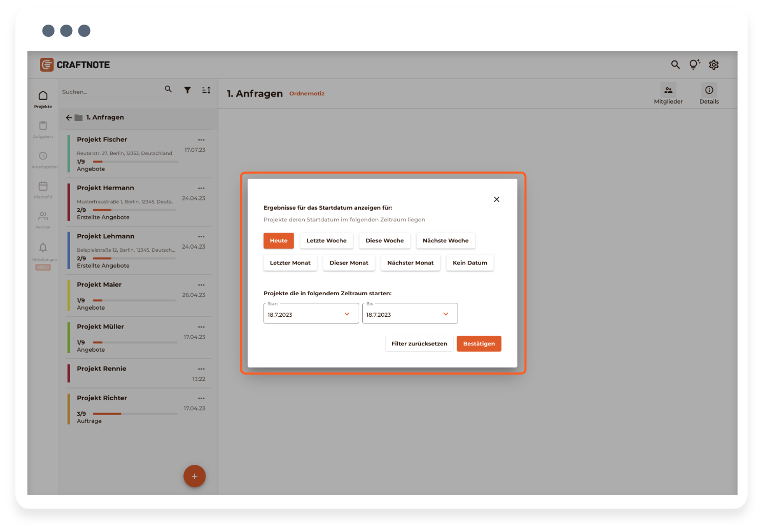763x532 pixels.
Task: Click the sort order icon
Action: tap(206, 90)
